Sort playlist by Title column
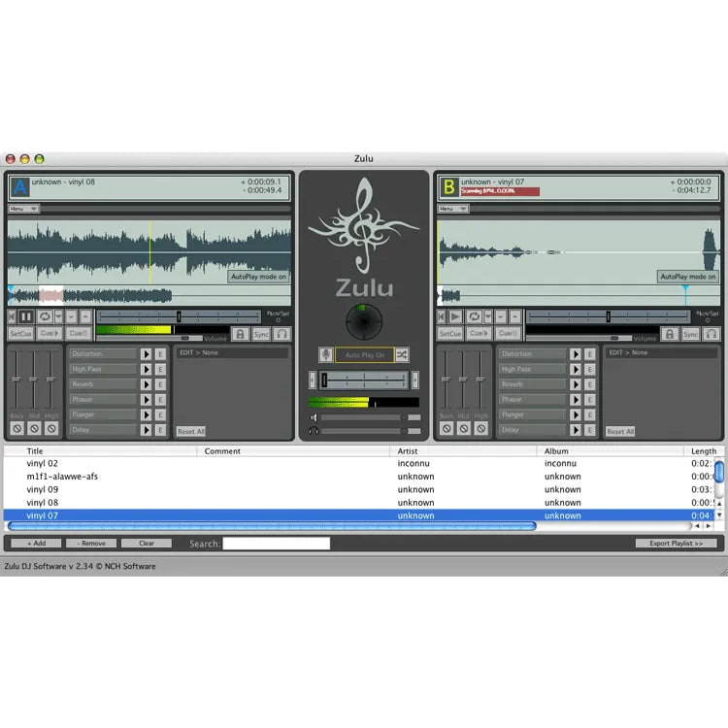Viewport: 728px width, 728px height. (x=100, y=450)
